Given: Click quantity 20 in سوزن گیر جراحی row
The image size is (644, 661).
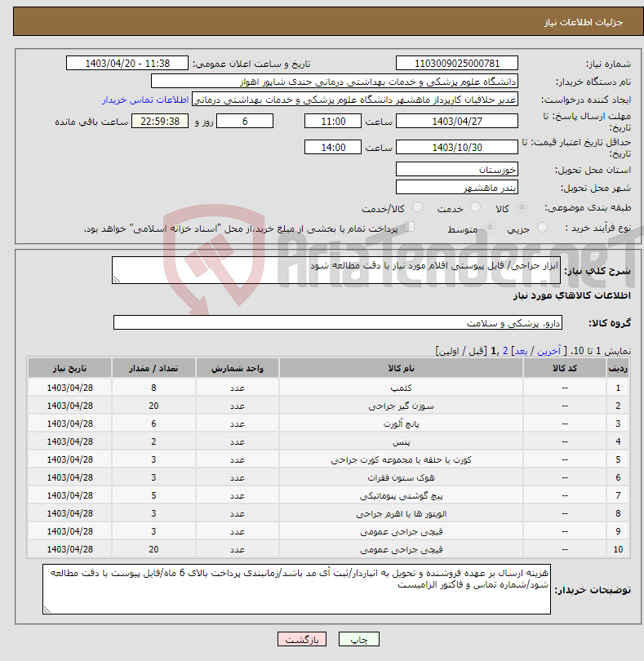Looking at the screenshot, I should coord(153,406).
